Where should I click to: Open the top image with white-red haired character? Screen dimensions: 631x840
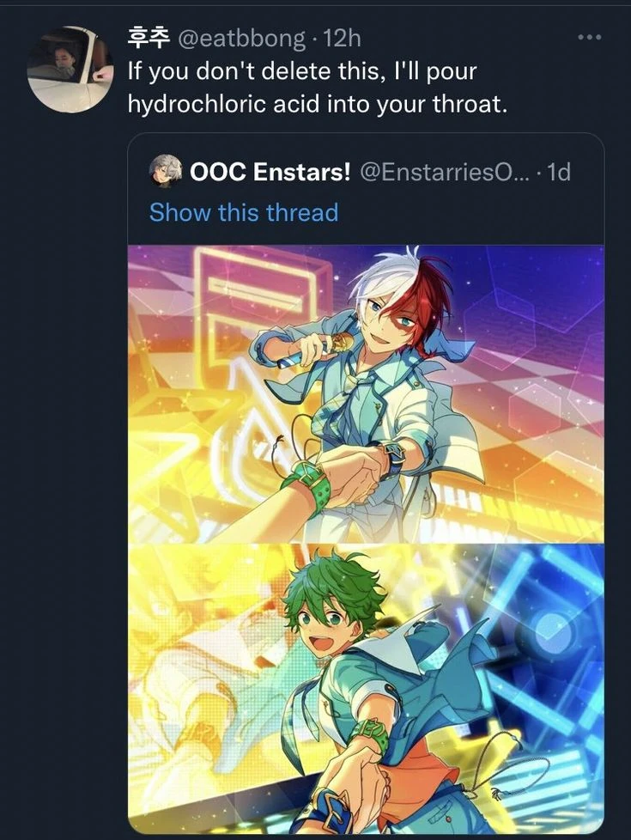(x=366, y=393)
